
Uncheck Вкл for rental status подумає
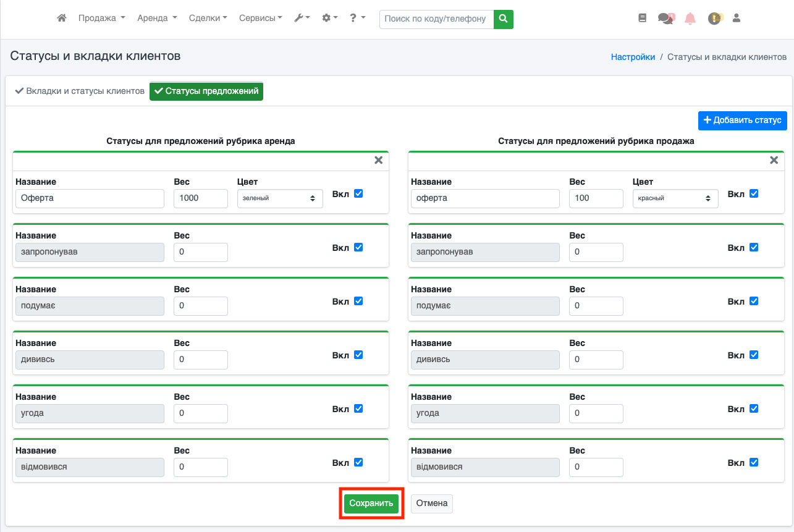pos(358,301)
